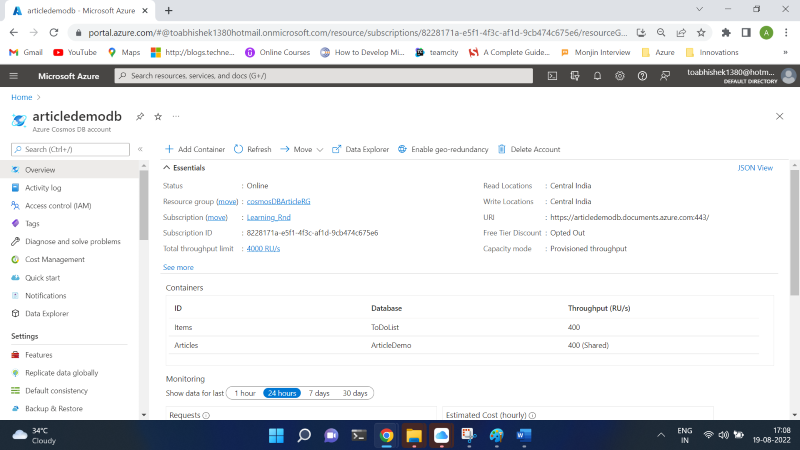Open portal settings gear
The width and height of the screenshot is (800, 450).
click(619, 76)
